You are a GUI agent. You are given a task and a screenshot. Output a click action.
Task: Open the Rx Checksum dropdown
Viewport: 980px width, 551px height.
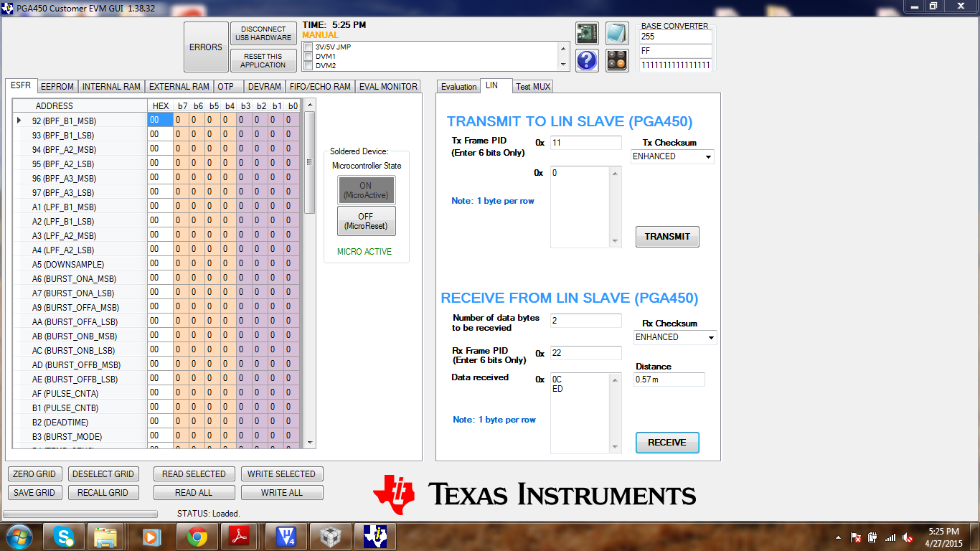tap(711, 337)
